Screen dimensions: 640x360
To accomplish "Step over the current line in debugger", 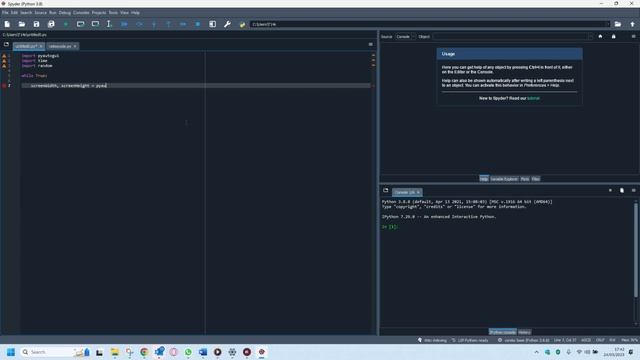I will [139, 24].
